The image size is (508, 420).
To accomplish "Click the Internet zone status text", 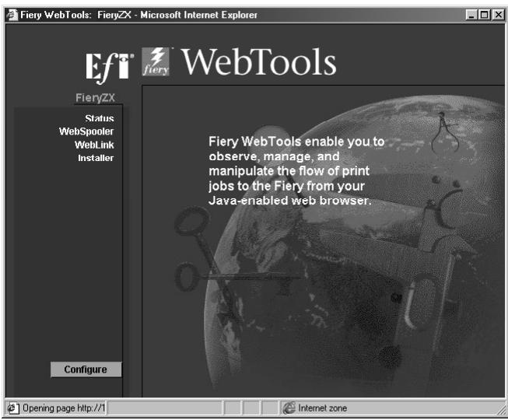I will [322, 408].
